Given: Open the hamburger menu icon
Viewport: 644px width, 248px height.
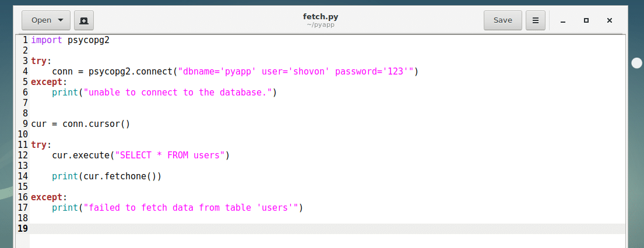Looking at the screenshot, I should [x=535, y=20].
